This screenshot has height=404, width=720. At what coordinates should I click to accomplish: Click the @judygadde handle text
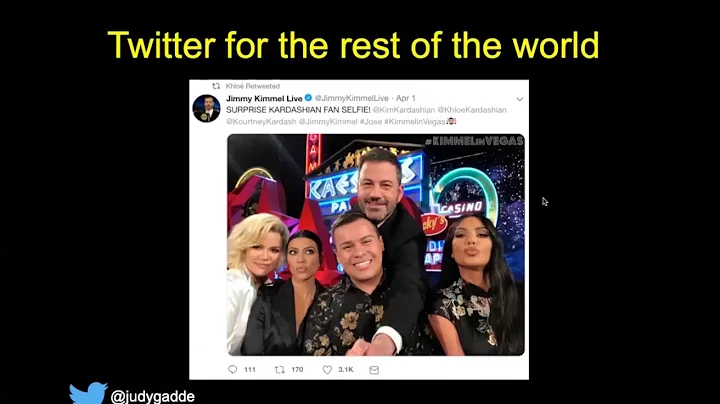[152, 396]
